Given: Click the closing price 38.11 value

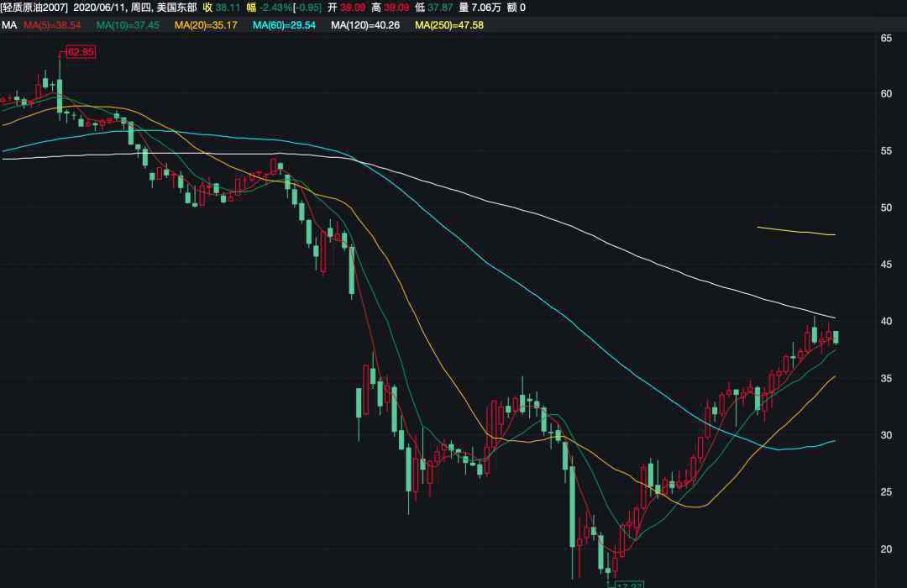Looking at the screenshot, I should 228,8.
